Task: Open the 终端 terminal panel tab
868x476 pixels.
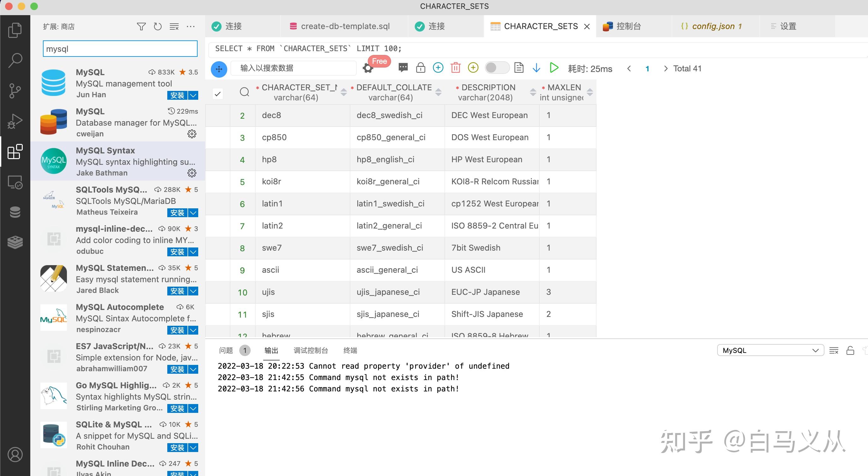Action: (x=350, y=350)
